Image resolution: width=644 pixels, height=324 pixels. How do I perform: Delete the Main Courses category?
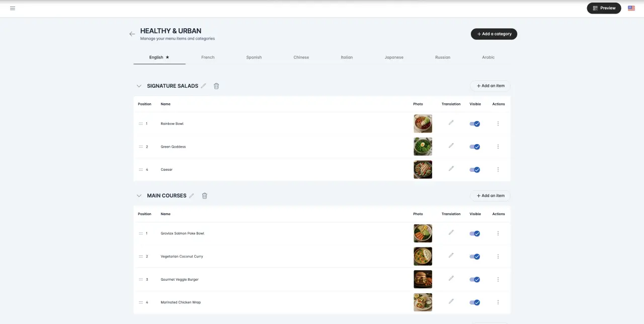click(204, 196)
